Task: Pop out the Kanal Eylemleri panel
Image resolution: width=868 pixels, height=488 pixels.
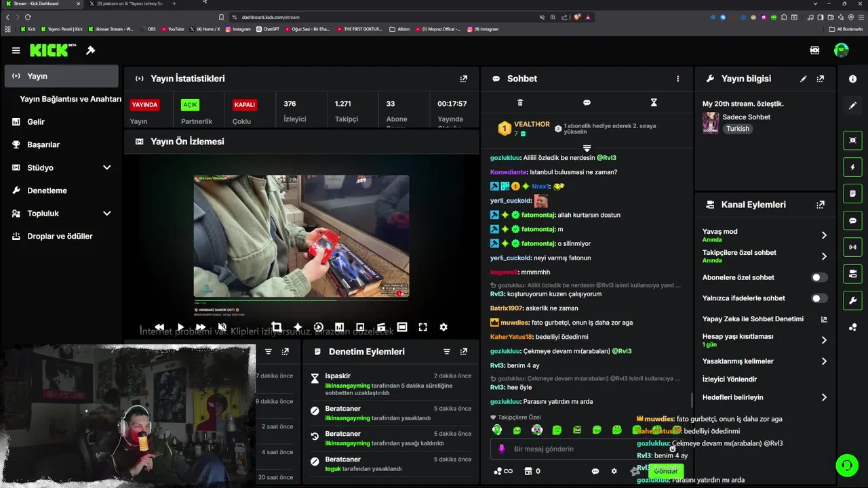Action: click(x=821, y=205)
